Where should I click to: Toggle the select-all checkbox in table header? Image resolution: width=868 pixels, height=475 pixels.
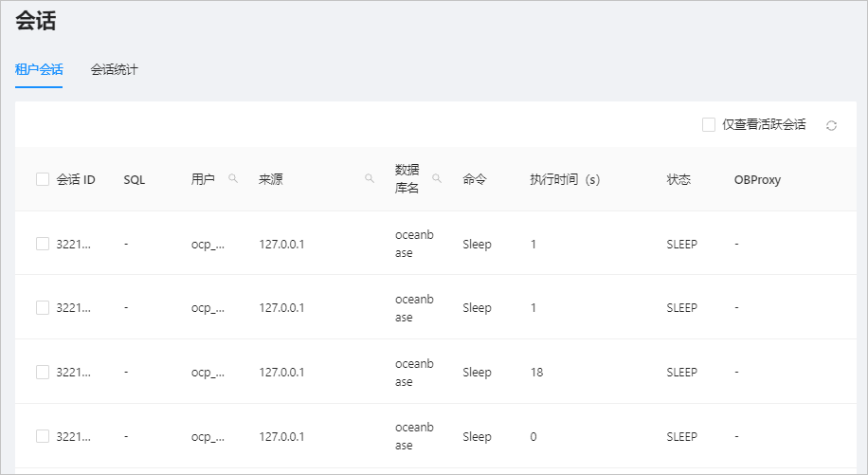tap(43, 179)
